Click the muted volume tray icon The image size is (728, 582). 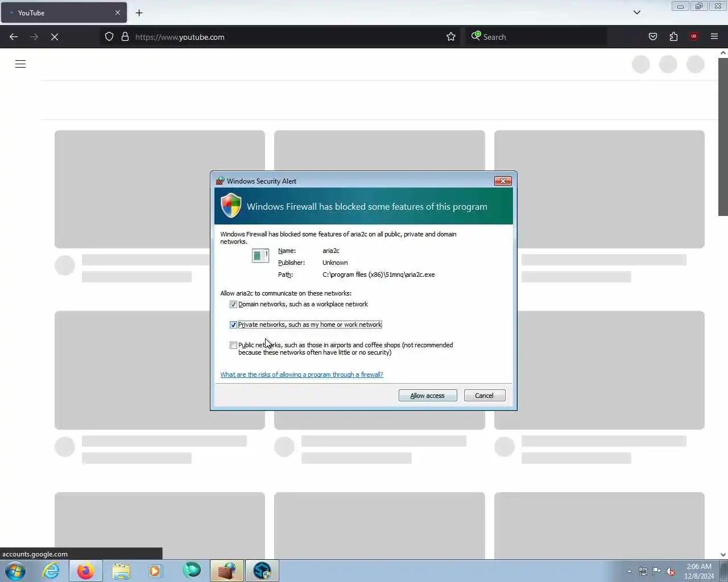tap(671, 571)
